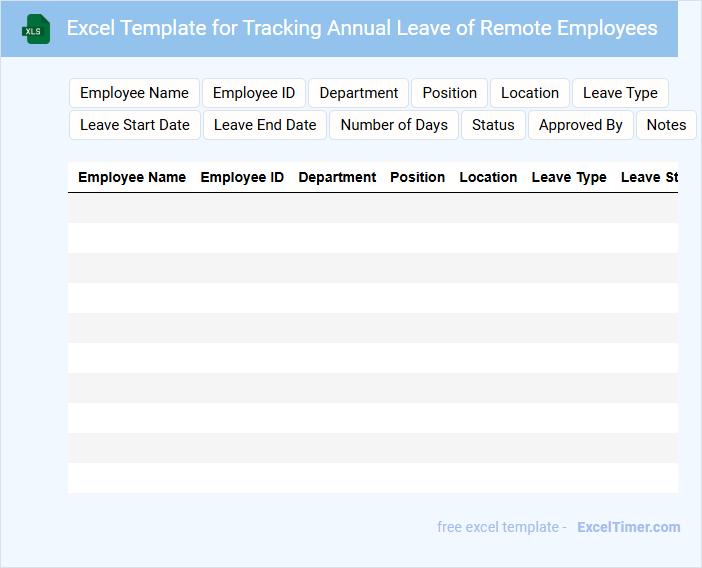Select the Department column header
This screenshot has height=568, width=702.
click(337, 177)
